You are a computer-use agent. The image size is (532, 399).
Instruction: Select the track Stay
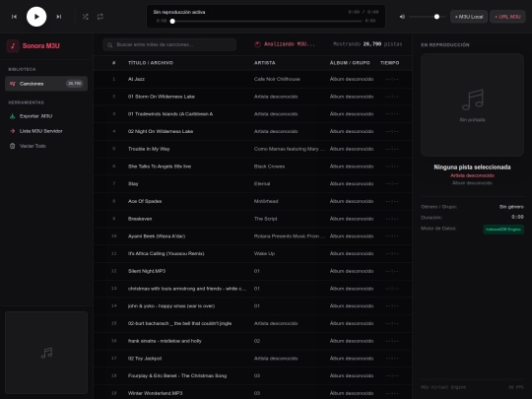pyautogui.click(x=253, y=184)
